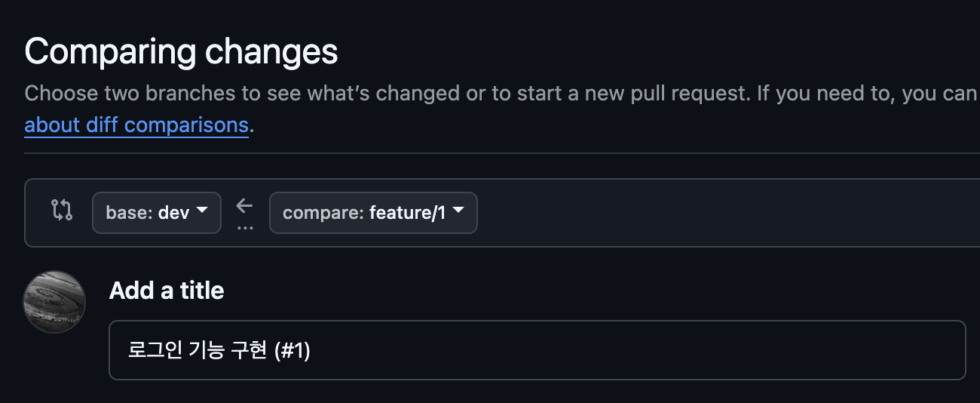Select the 'feature/1' branch name text
Viewport: 980px width, 403px height.
tap(407, 213)
